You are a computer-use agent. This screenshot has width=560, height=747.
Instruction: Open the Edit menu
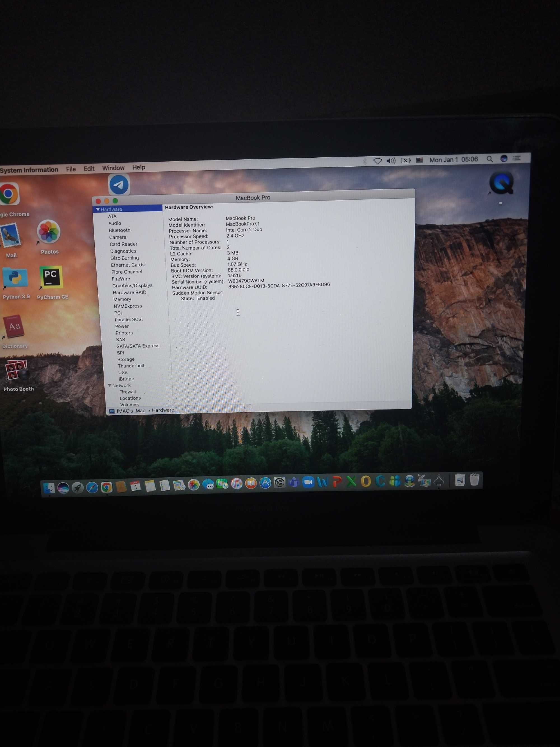(x=89, y=169)
